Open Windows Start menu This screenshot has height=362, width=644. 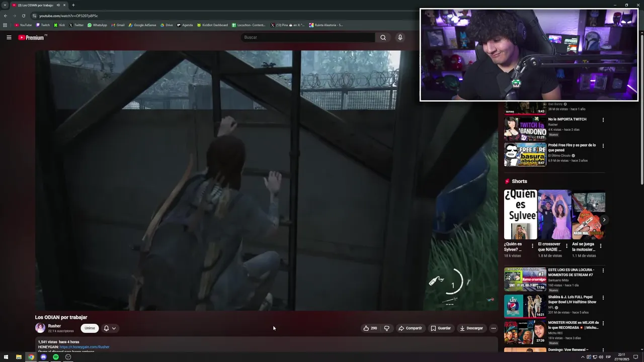click(6, 357)
